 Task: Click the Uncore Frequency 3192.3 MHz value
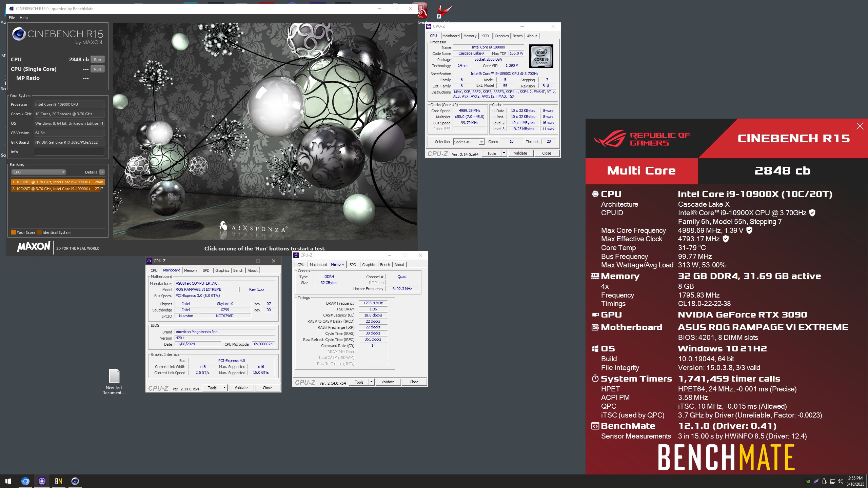(402, 289)
